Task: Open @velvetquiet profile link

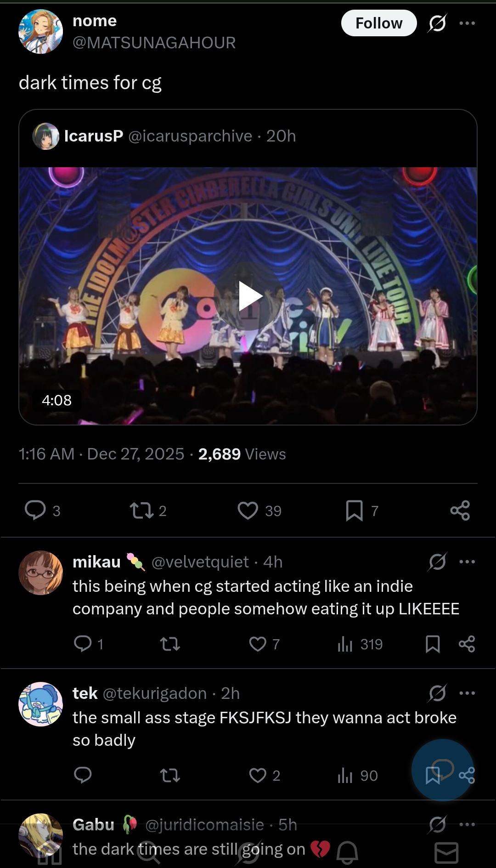Action: click(200, 562)
